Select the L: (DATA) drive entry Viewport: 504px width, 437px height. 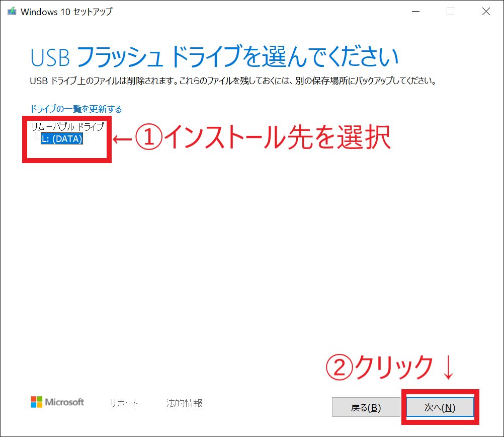pyautogui.click(x=62, y=139)
